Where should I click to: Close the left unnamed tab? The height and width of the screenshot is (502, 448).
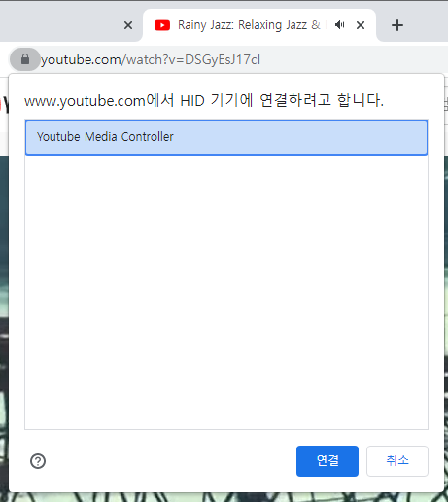tap(128, 25)
